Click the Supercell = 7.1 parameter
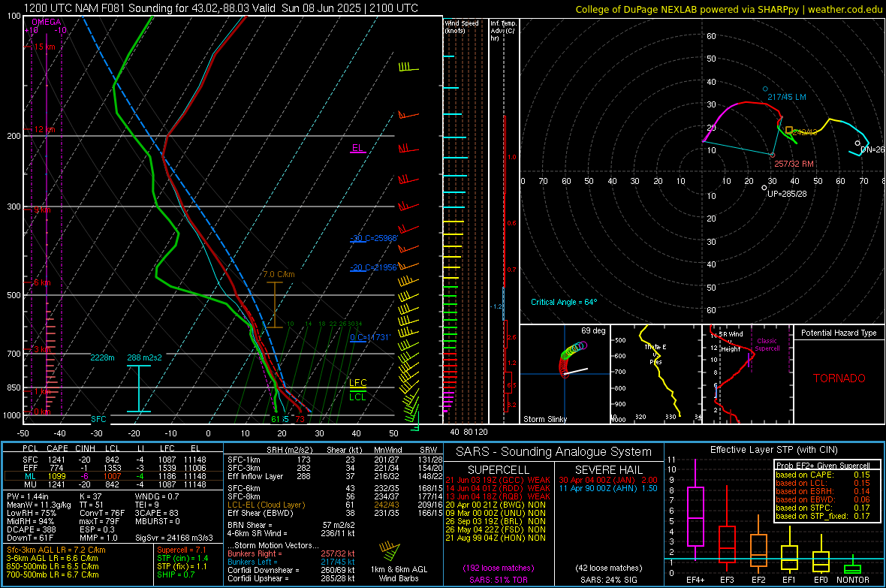Image resolution: width=886 pixels, height=588 pixels. click(182, 550)
